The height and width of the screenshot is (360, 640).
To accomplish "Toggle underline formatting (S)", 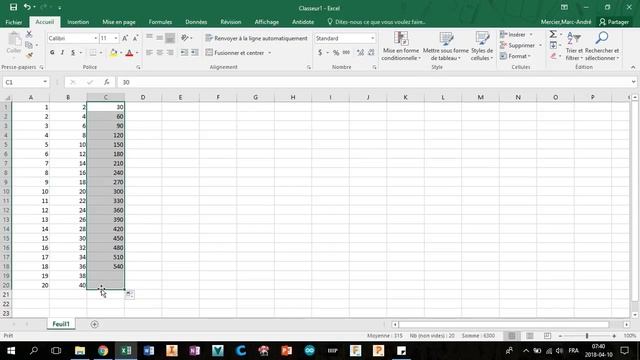I will (x=73, y=53).
